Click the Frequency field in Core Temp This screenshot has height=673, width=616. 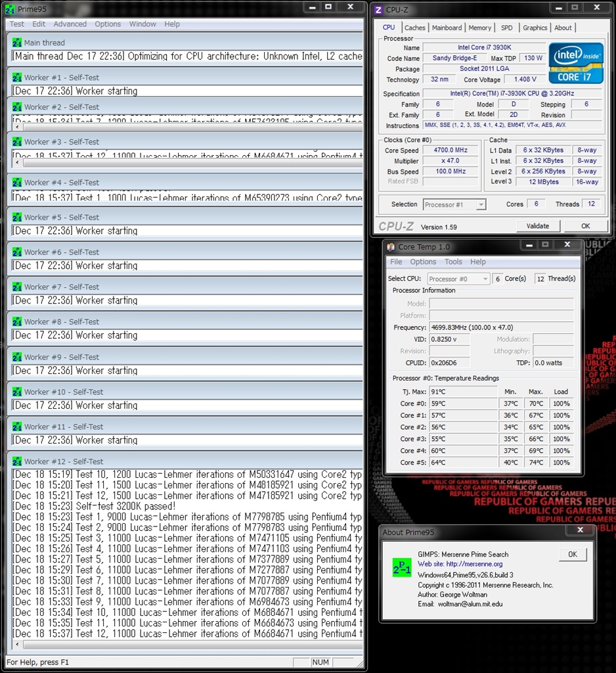coord(502,327)
